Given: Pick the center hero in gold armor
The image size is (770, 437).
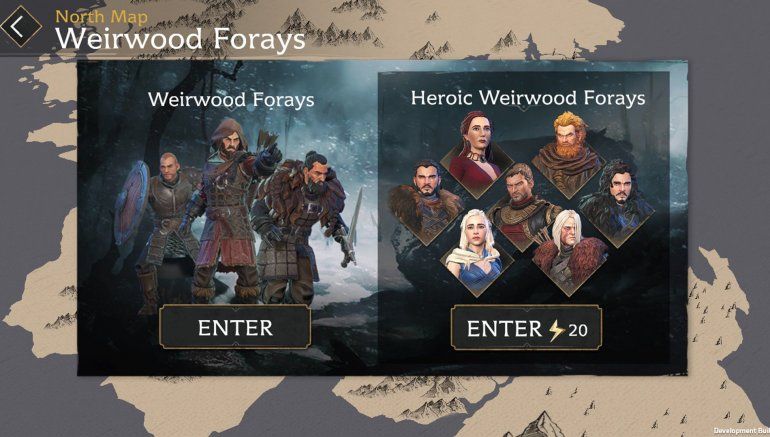Looking at the screenshot, I should (x=522, y=206).
